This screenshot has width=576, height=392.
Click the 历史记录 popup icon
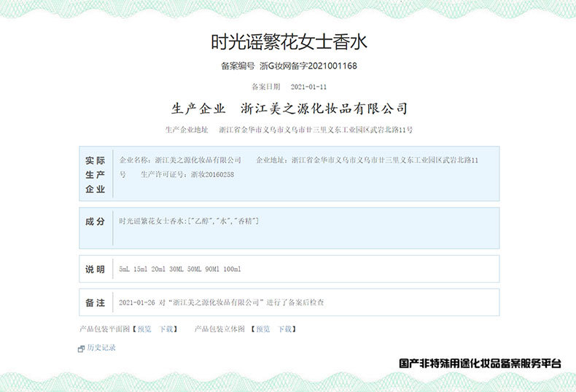pos(81,349)
